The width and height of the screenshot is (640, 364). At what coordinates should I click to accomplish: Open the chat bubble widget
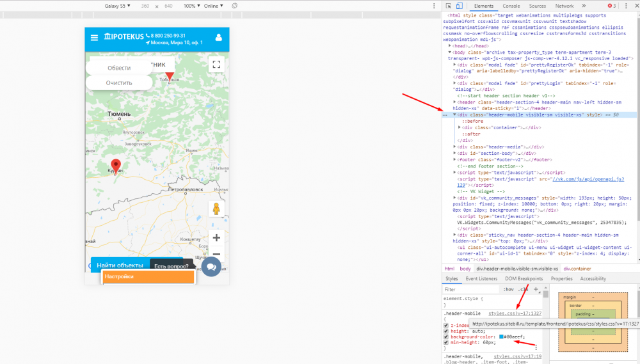pyautogui.click(x=211, y=267)
